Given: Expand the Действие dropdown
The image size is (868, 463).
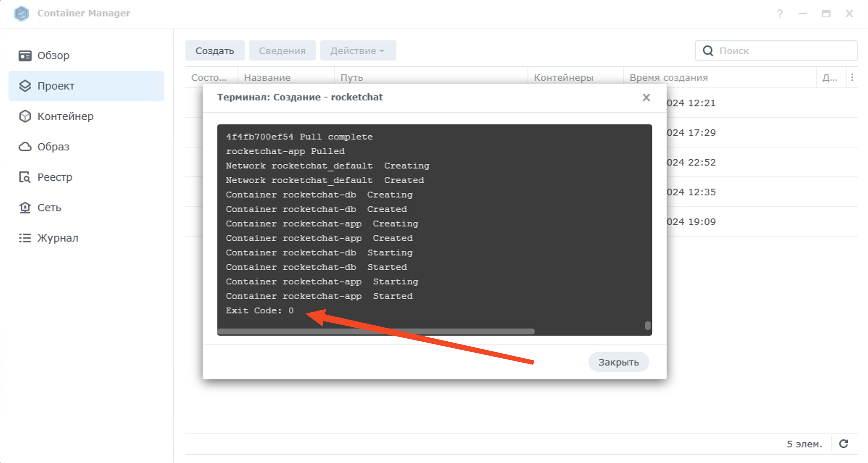Looking at the screenshot, I should [357, 51].
